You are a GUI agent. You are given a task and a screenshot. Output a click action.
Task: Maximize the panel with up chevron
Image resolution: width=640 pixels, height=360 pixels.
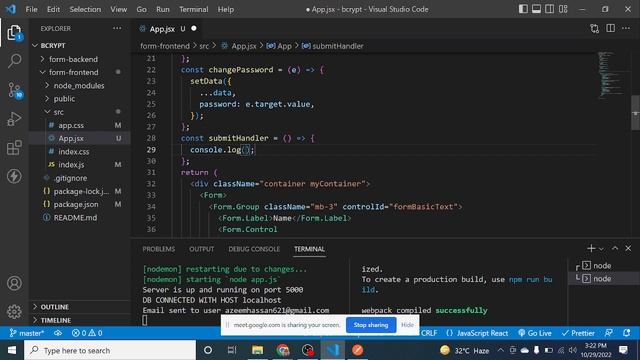point(615,248)
